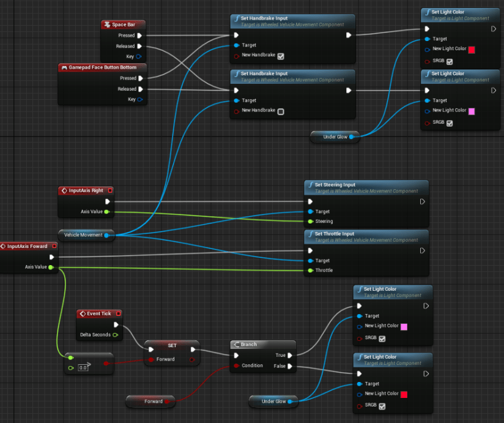Select the Steering pin on Set Steering Input
Image resolution: width=504 pixels, height=423 pixels.
(x=310, y=221)
